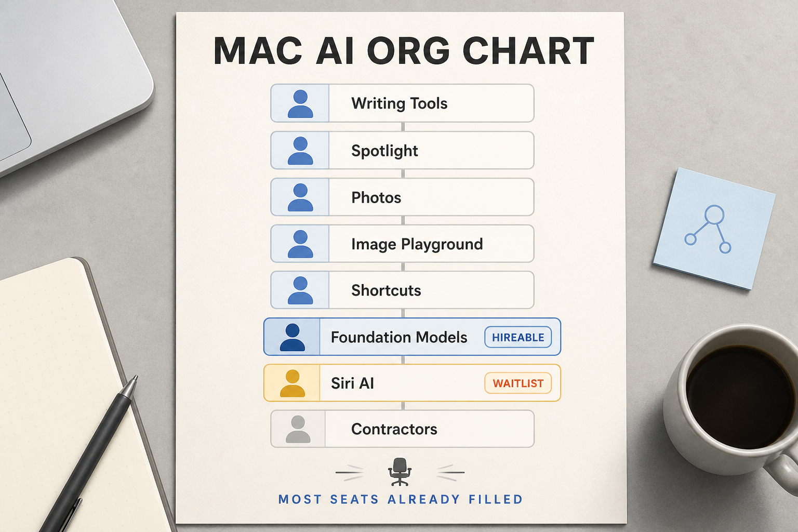Click the office chair icon
This screenshot has width=798, height=532.
[x=400, y=472]
